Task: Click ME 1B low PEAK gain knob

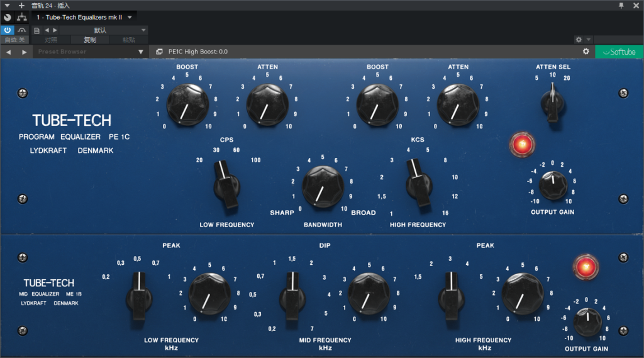Action: click(x=209, y=294)
